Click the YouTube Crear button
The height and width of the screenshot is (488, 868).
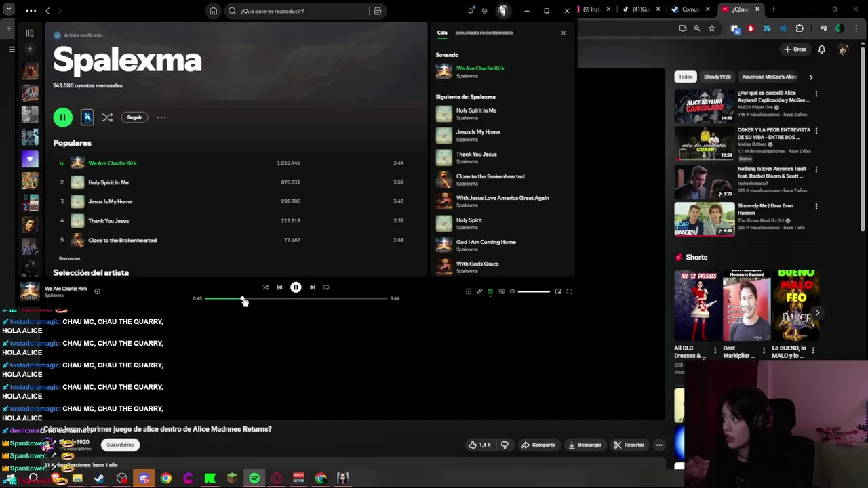[795, 49]
